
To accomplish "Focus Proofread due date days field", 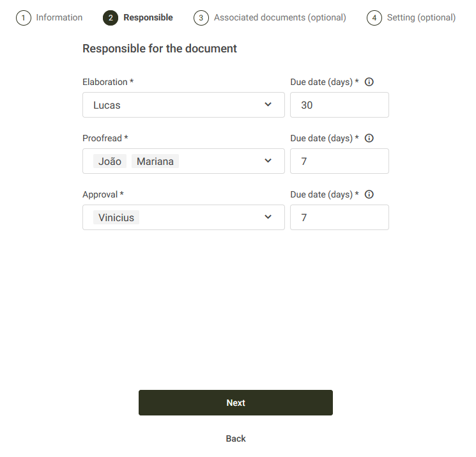I will [x=339, y=161].
